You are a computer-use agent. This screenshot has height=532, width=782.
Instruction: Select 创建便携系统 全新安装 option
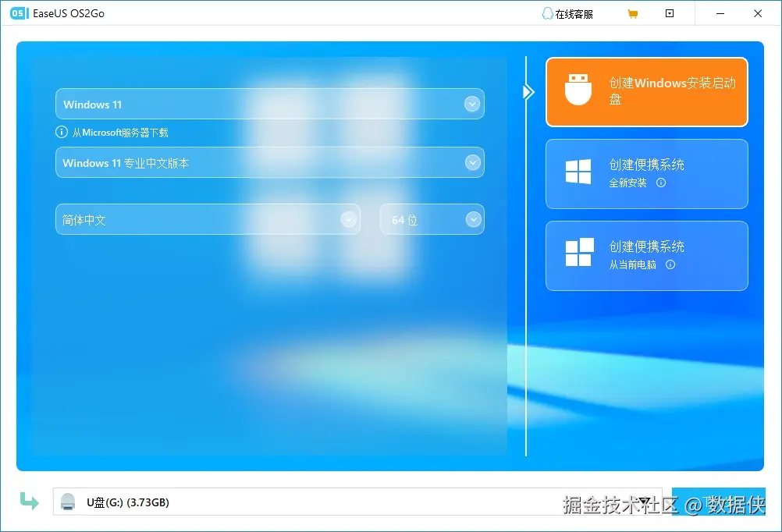pyautogui.click(x=647, y=173)
